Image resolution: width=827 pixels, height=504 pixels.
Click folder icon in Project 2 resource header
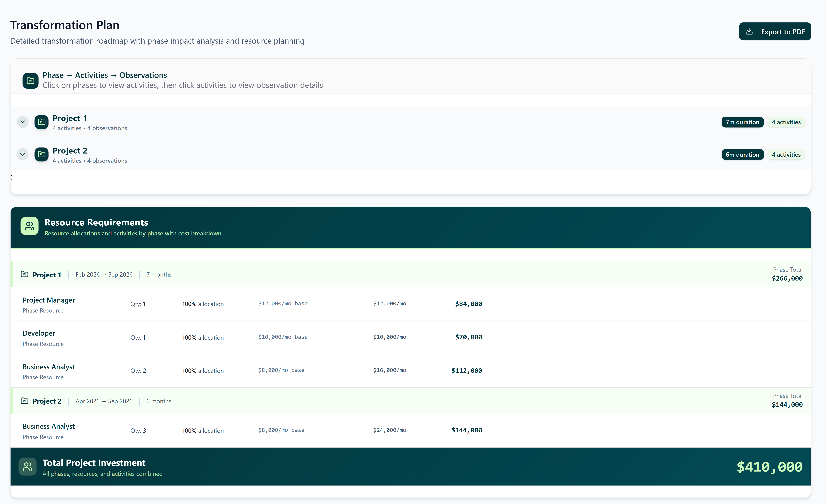[x=24, y=401]
